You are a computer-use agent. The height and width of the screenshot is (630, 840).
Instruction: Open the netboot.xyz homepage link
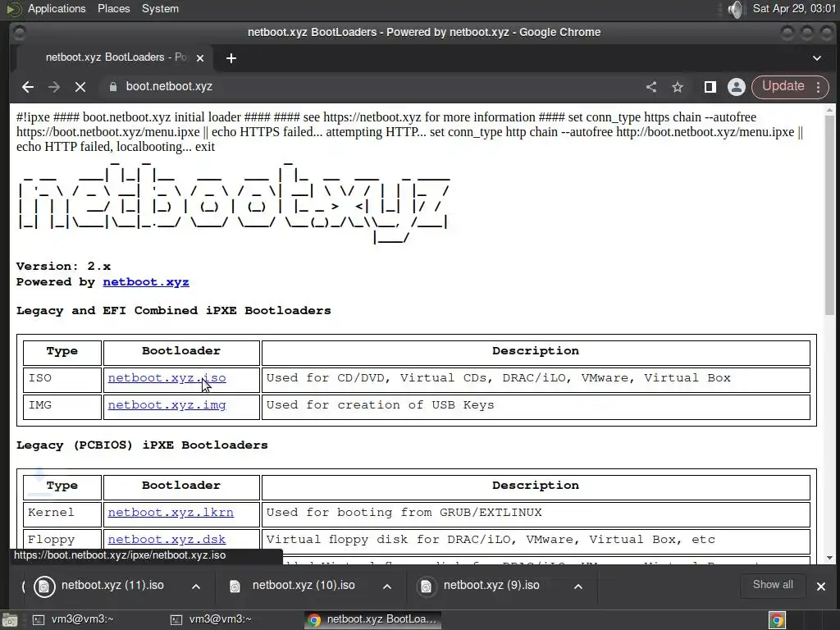[146, 282]
